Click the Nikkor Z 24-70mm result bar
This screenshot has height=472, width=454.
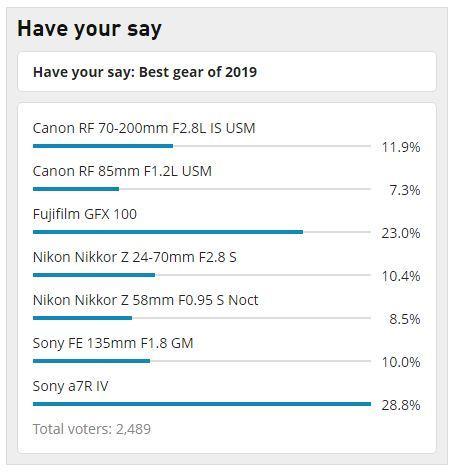point(202,275)
